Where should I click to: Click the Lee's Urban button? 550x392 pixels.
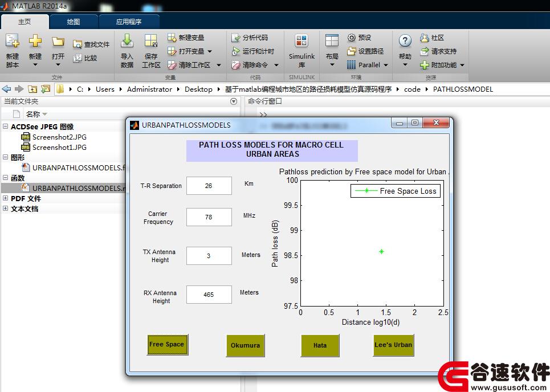click(393, 345)
